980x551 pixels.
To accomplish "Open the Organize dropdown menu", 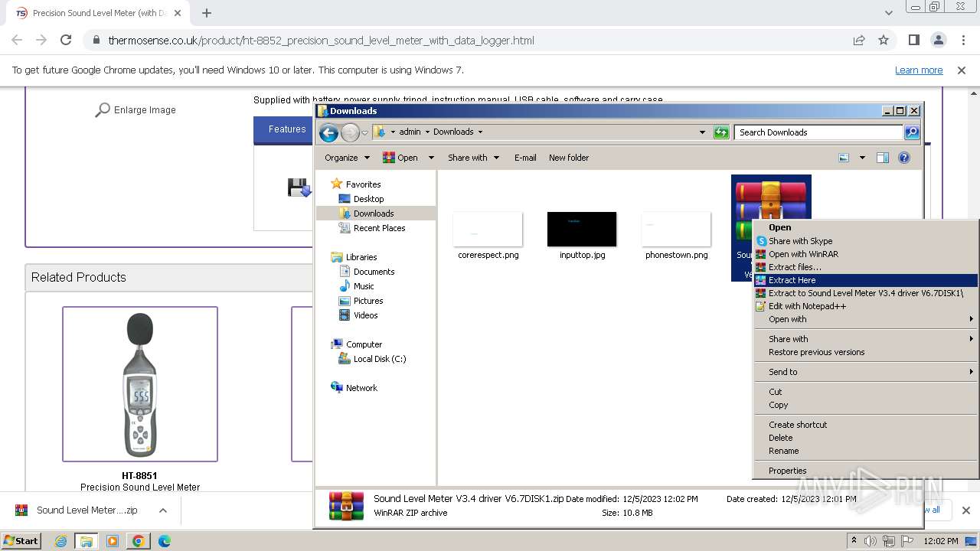I will tap(347, 158).
